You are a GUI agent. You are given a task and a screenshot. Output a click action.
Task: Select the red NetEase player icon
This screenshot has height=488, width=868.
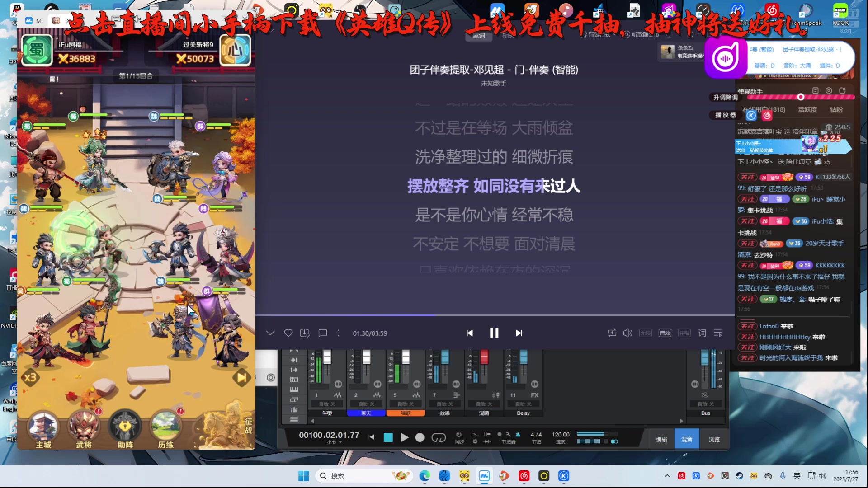[x=767, y=116]
